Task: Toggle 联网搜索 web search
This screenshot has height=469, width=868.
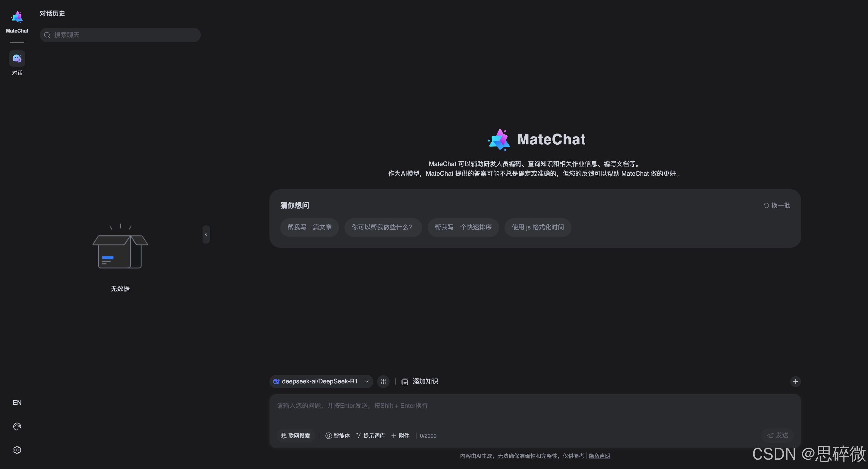Action: (x=295, y=436)
